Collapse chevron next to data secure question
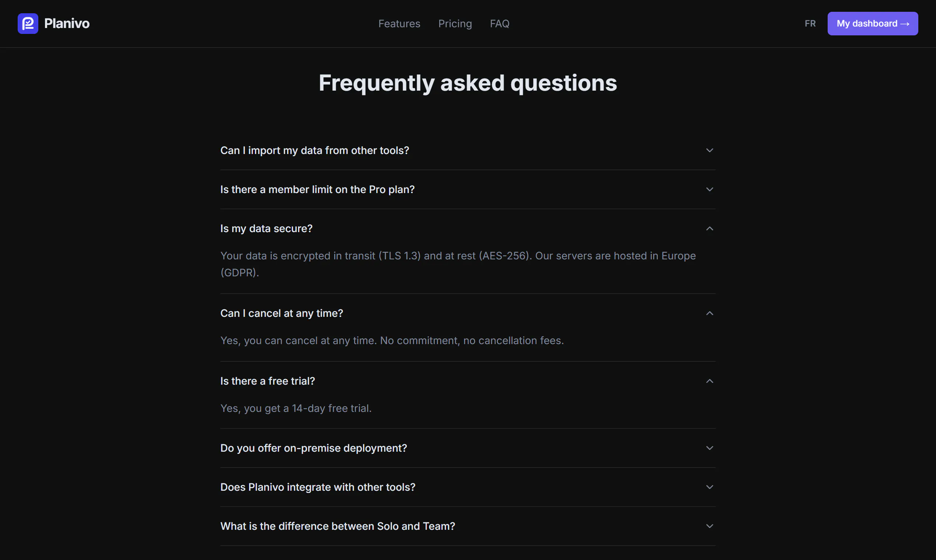Image resolution: width=936 pixels, height=560 pixels. click(709, 228)
